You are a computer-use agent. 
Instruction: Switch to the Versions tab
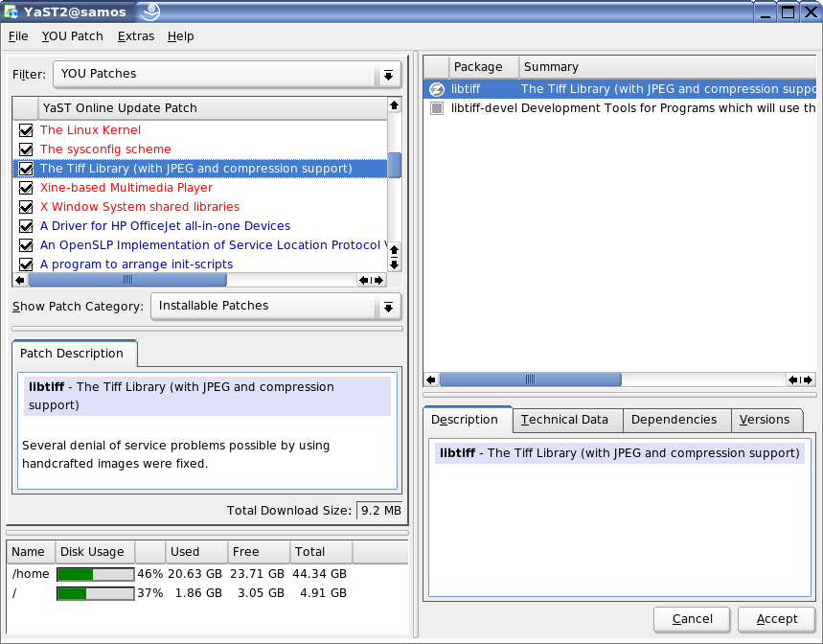(x=765, y=420)
